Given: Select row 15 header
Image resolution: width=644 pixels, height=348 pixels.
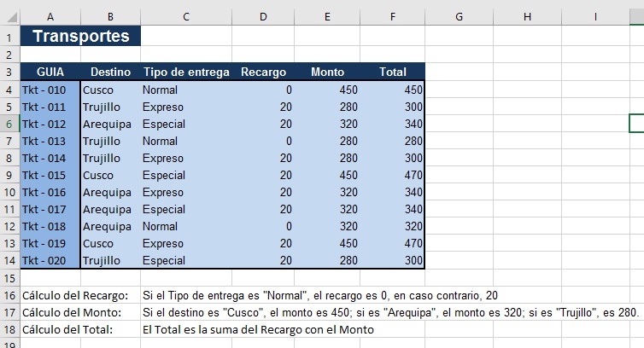Looking at the screenshot, I should pos(9,278).
